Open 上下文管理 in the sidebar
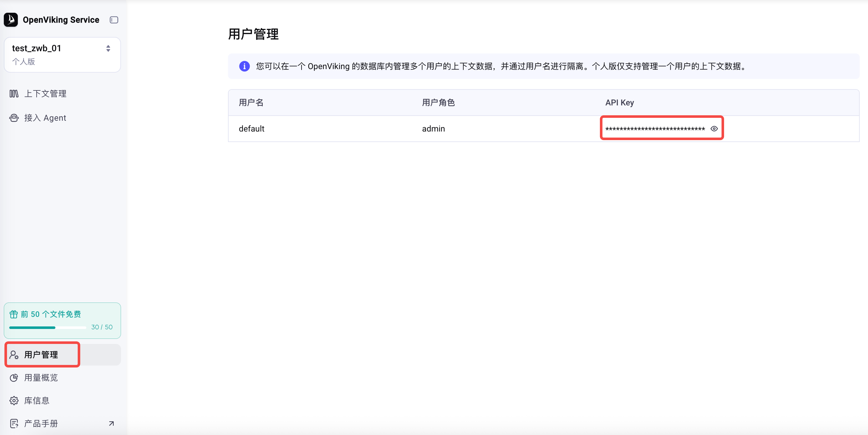 point(62,94)
